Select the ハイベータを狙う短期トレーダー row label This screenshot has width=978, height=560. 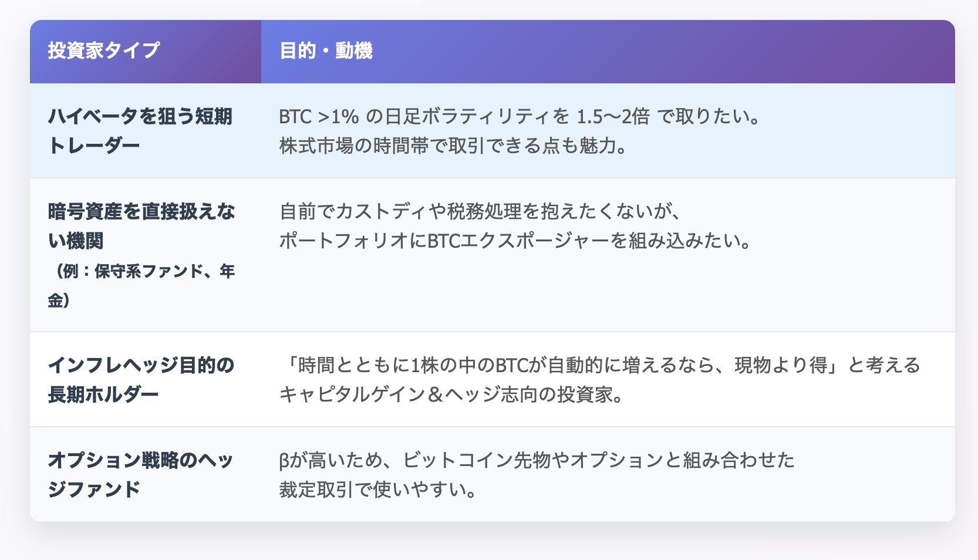(140, 131)
